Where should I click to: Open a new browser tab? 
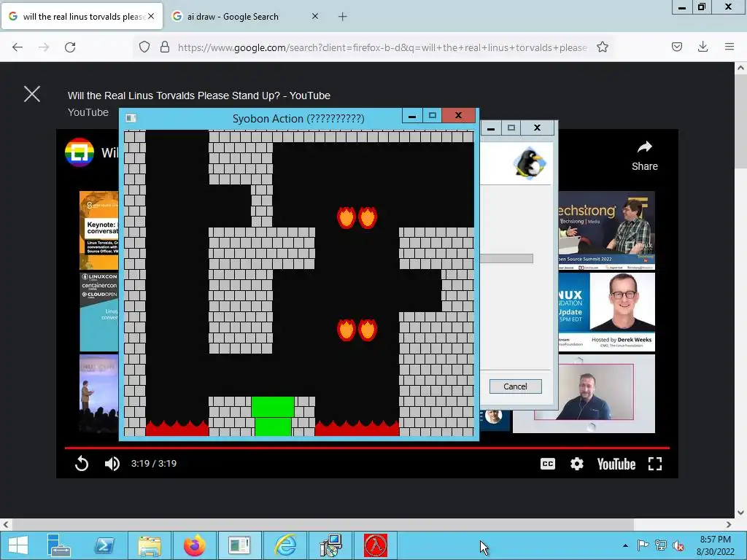[343, 17]
